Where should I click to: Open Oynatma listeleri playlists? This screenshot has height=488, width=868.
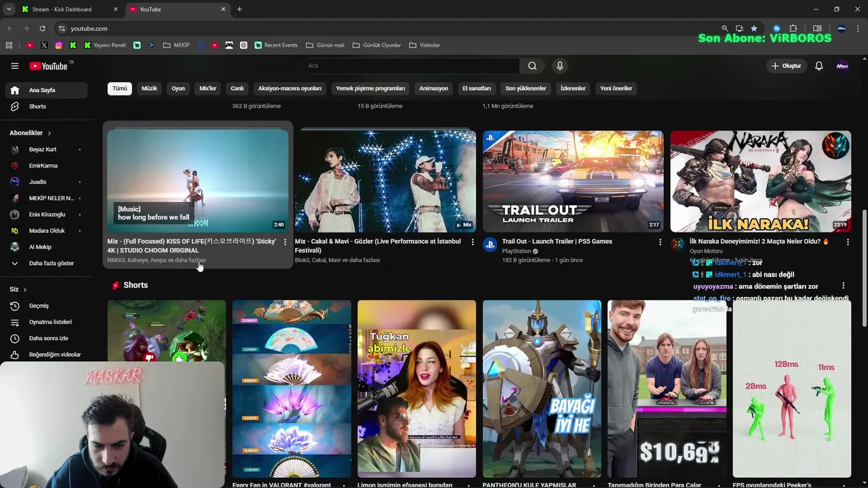pos(46,322)
